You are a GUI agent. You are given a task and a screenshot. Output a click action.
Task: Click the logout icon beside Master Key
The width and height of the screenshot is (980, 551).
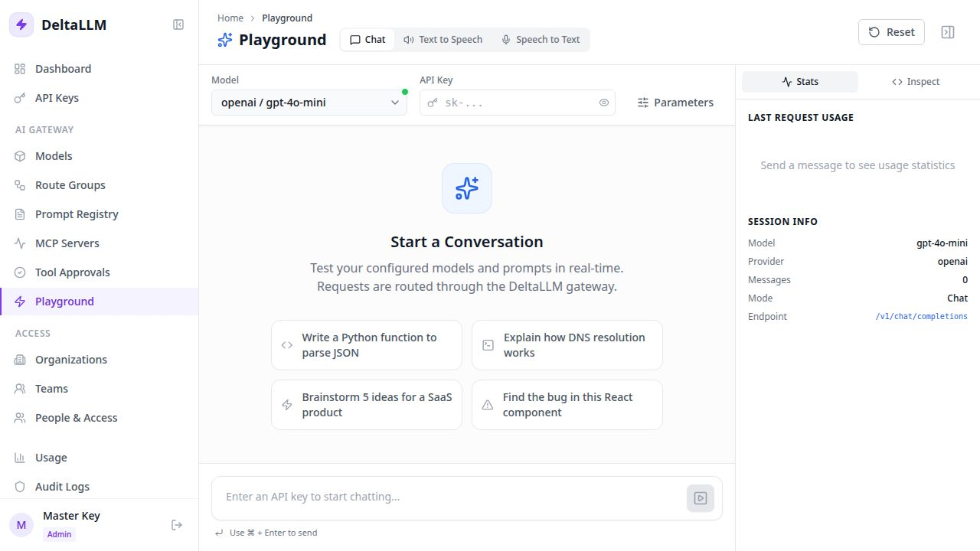pyautogui.click(x=177, y=525)
